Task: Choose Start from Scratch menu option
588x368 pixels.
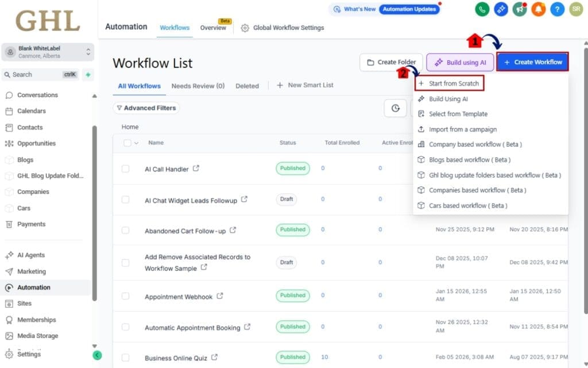Action: (x=448, y=83)
